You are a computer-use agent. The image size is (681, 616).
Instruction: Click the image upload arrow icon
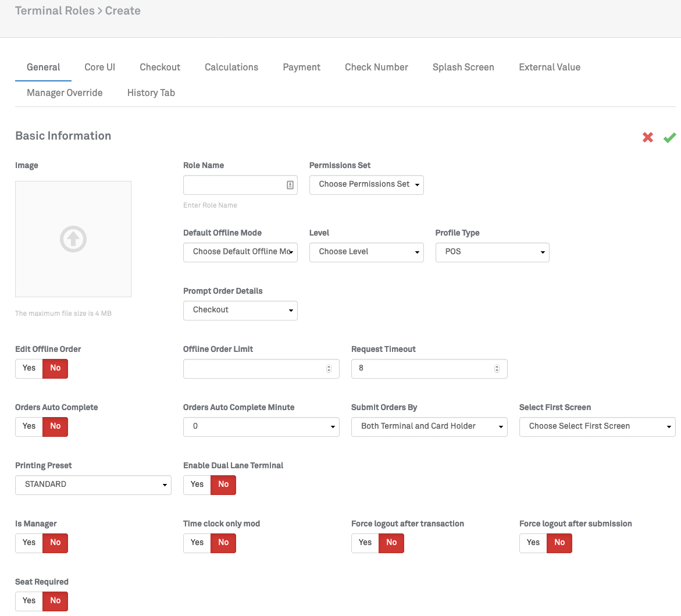pyautogui.click(x=73, y=239)
